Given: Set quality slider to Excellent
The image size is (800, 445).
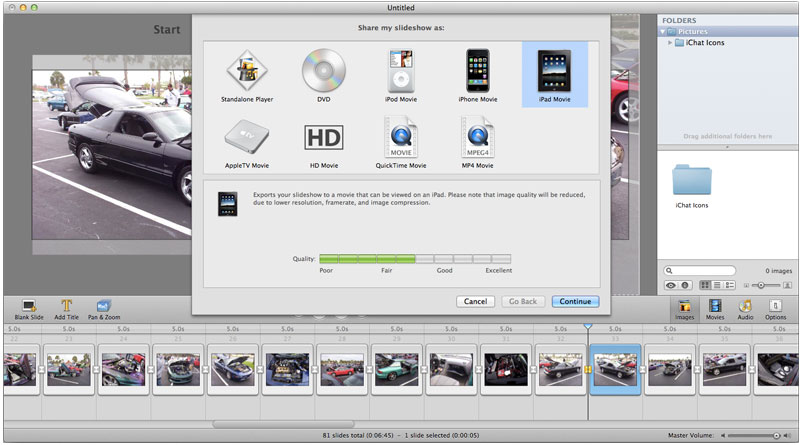Looking at the screenshot, I should 501,259.
